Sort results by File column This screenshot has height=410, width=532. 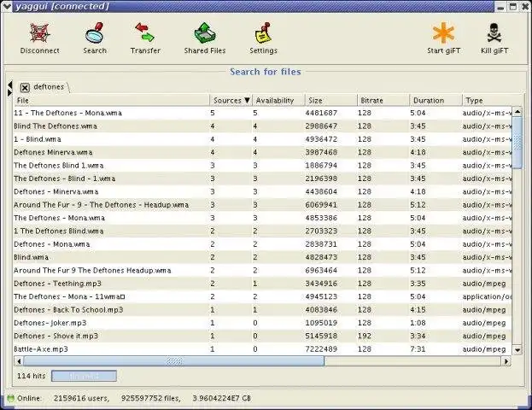click(x=112, y=101)
